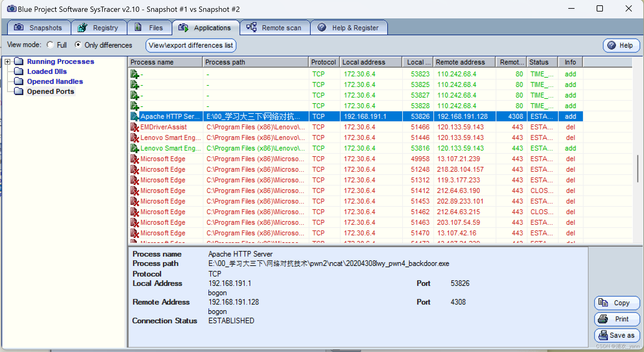
Task: Select local port 51412 cell
Action: (420, 191)
